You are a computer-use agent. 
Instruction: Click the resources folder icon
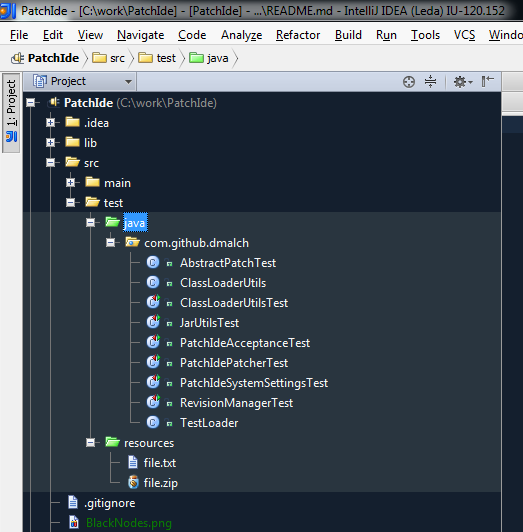tap(112, 442)
